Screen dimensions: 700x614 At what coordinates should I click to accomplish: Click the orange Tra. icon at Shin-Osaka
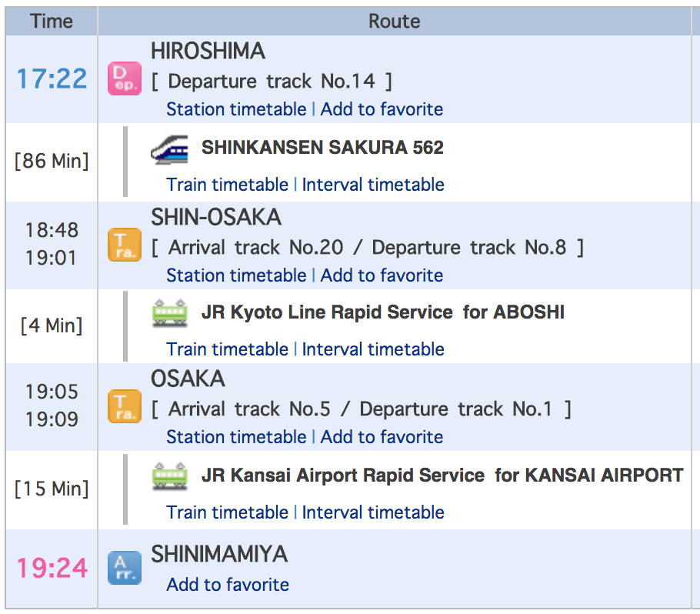125,245
